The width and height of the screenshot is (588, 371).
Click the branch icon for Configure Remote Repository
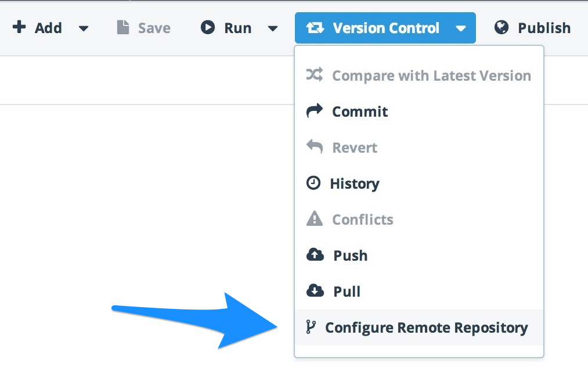coord(311,327)
